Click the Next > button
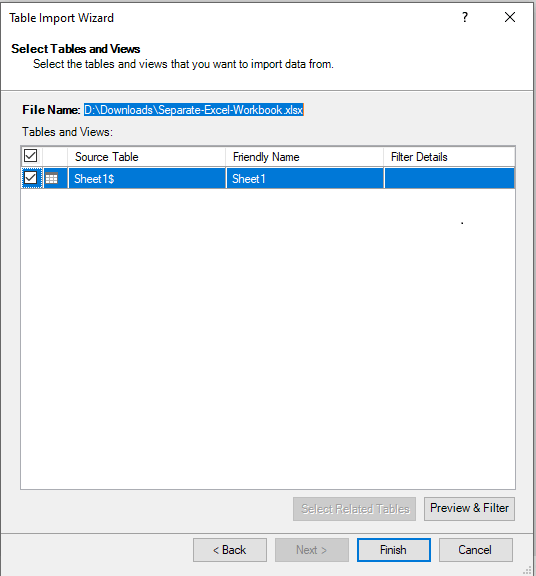The image size is (536, 576). 312,550
